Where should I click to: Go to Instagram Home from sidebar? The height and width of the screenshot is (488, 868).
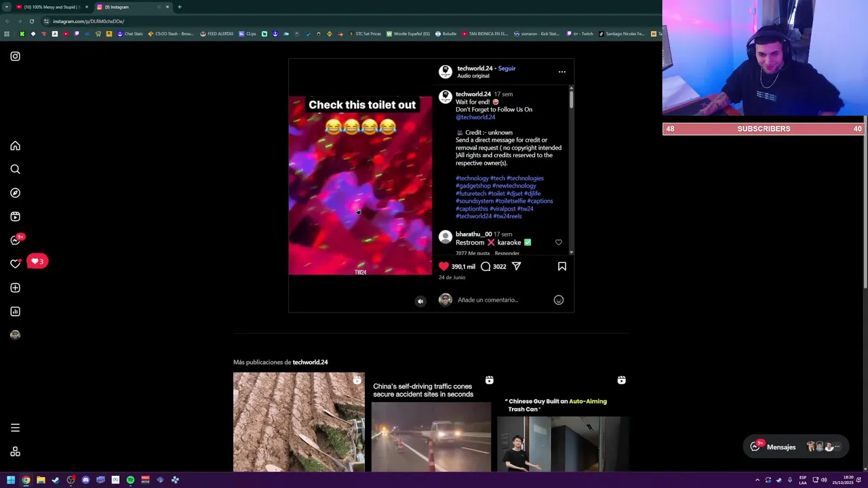click(x=15, y=146)
